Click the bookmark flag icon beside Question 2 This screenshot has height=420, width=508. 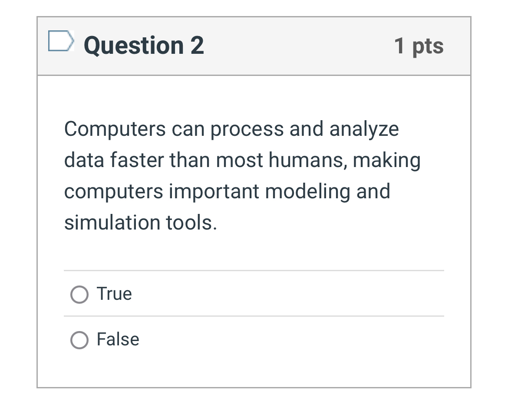pyautogui.click(x=60, y=43)
